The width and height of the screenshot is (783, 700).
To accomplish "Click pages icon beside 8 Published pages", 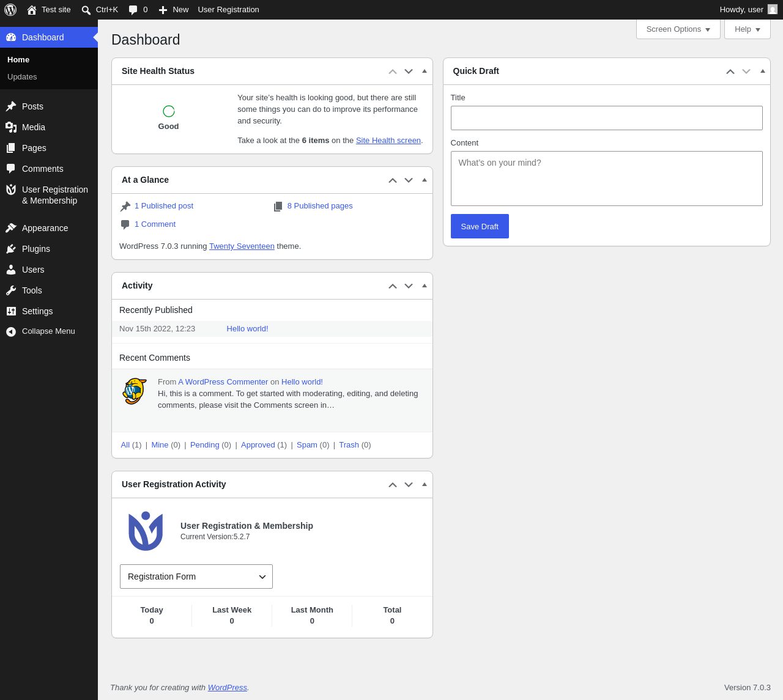I will (278, 207).
